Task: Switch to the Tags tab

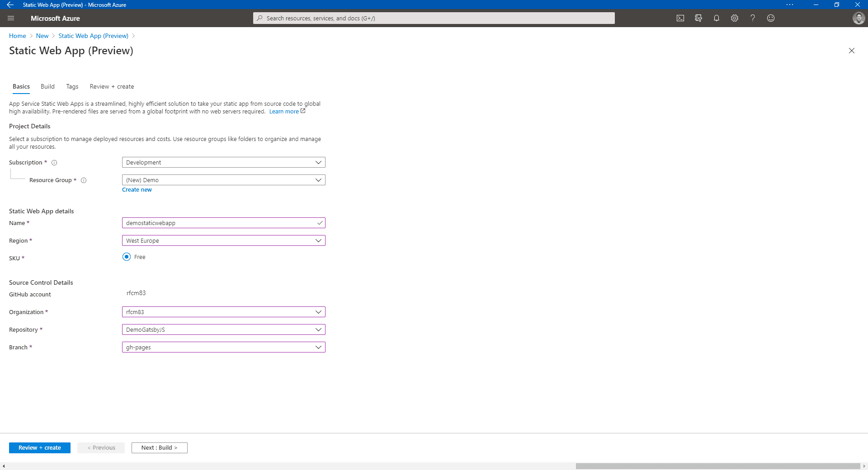Action: [72, 86]
